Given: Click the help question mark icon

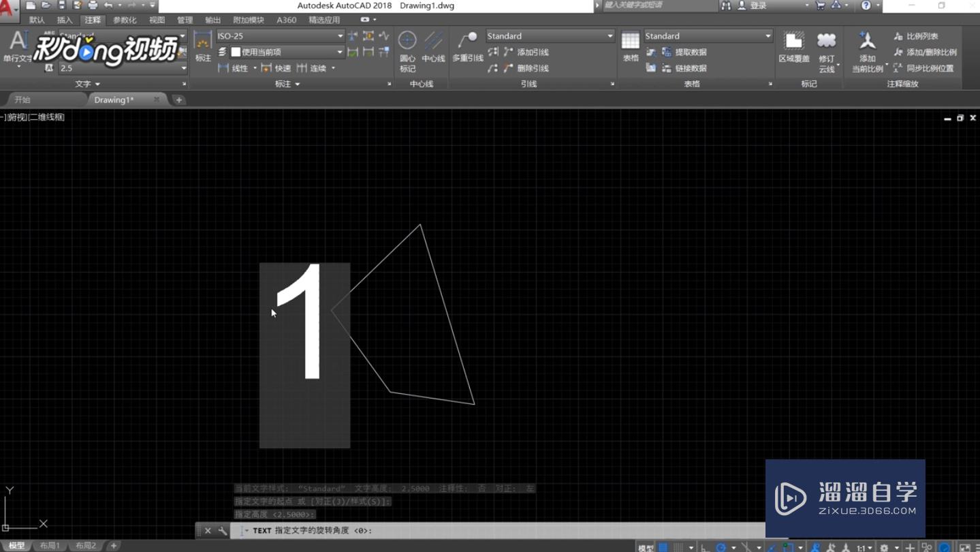Looking at the screenshot, I should click(866, 5).
